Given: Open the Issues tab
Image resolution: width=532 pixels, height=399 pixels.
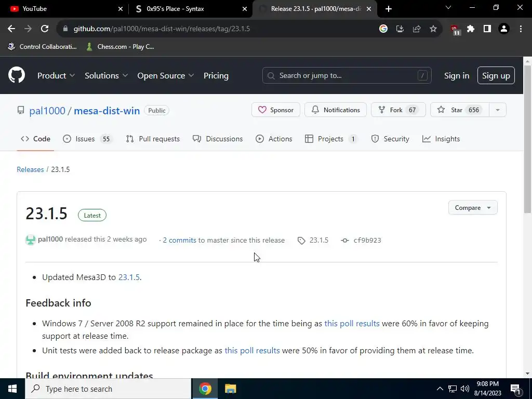Looking at the screenshot, I should pos(87,139).
